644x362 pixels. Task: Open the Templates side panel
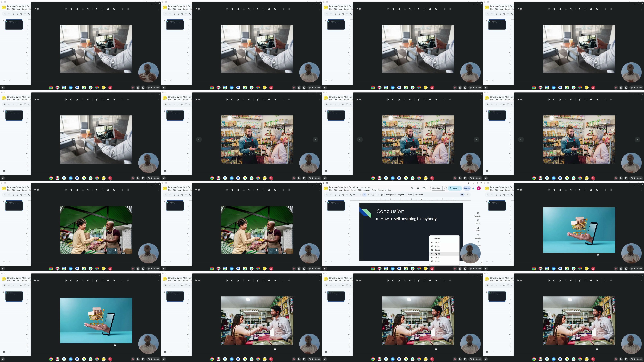click(x=478, y=214)
